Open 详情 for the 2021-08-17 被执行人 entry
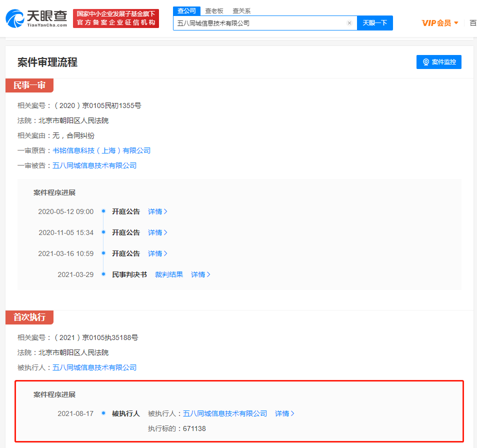Screen dimensions: 477x448 [284, 413]
